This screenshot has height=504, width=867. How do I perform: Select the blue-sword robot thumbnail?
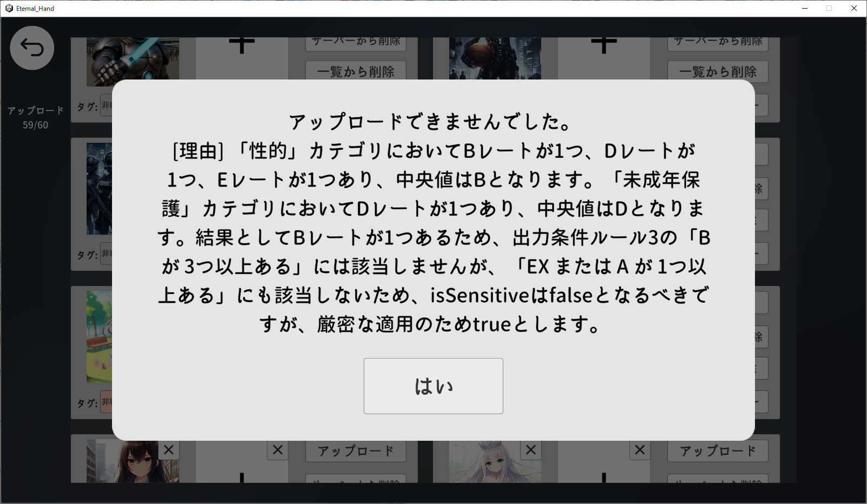click(x=133, y=62)
